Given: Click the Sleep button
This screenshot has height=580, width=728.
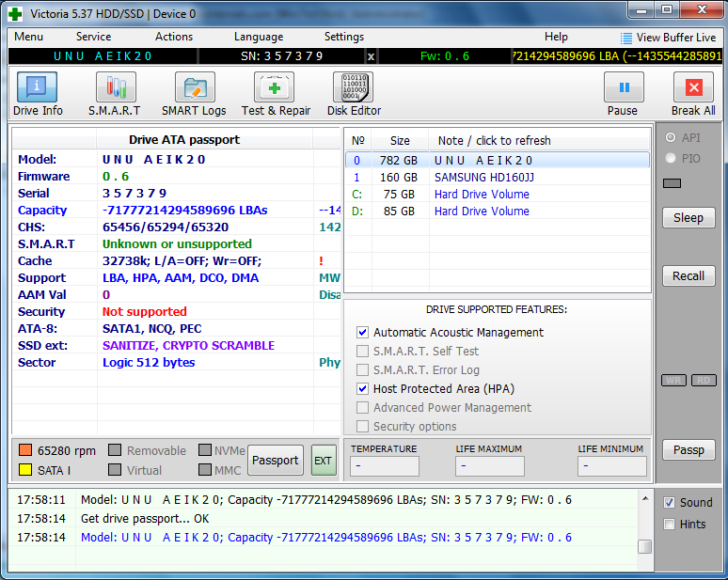Looking at the screenshot, I should (688, 218).
